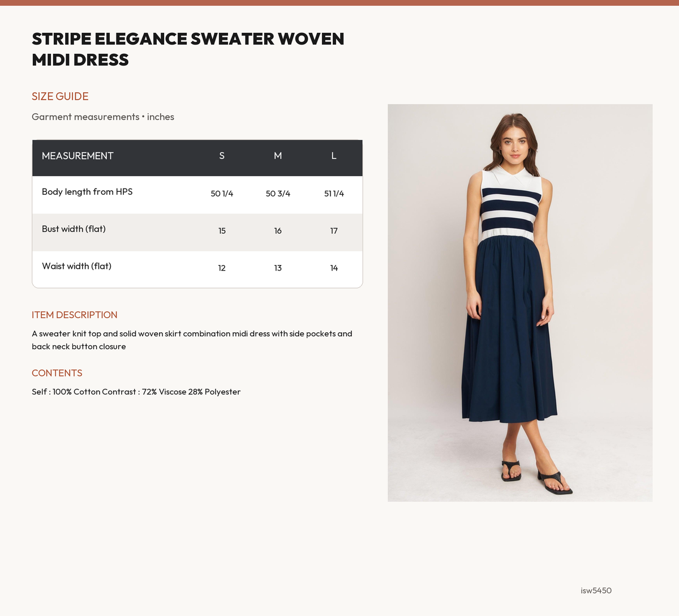Click the fabric contents line

point(136,392)
